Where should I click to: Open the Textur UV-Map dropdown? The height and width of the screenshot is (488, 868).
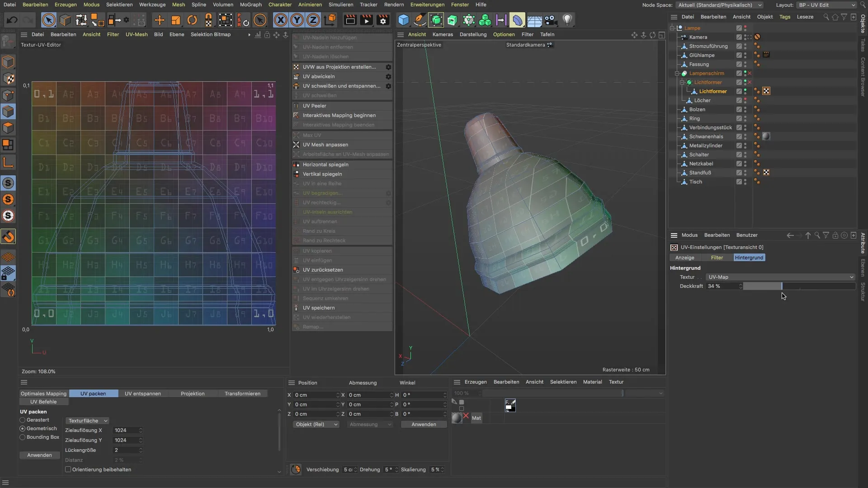[x=780, y=277]
